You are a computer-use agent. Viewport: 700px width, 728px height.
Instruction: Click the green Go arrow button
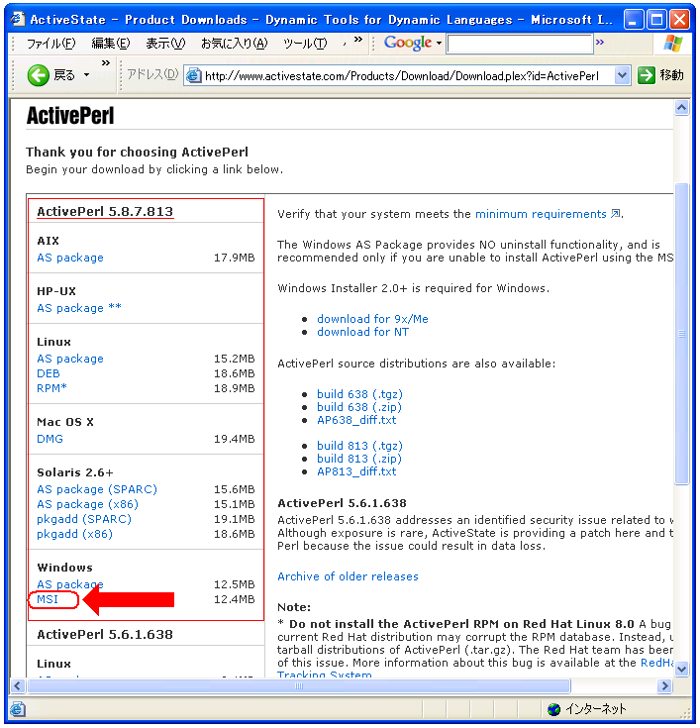click(x=647, y=75)
